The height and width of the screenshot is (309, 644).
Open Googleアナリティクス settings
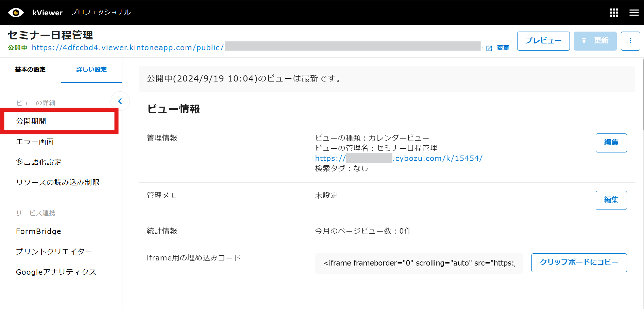coord(56,272)
